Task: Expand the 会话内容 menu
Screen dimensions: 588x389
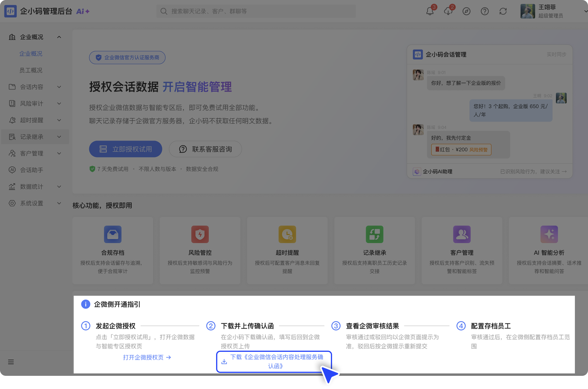Action: (59, 87)
